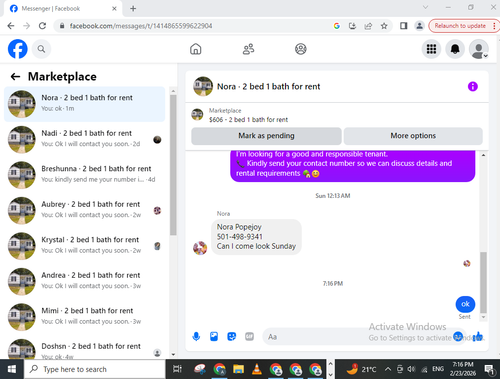Open the Windows notification center icon
The height and width of the screenshot is (379, 500).
click(489, 369)
